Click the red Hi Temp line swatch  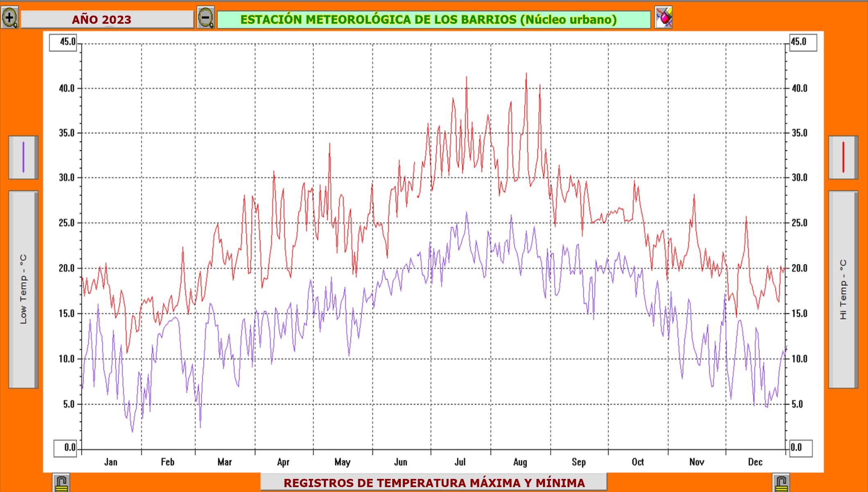click(843, 157)
